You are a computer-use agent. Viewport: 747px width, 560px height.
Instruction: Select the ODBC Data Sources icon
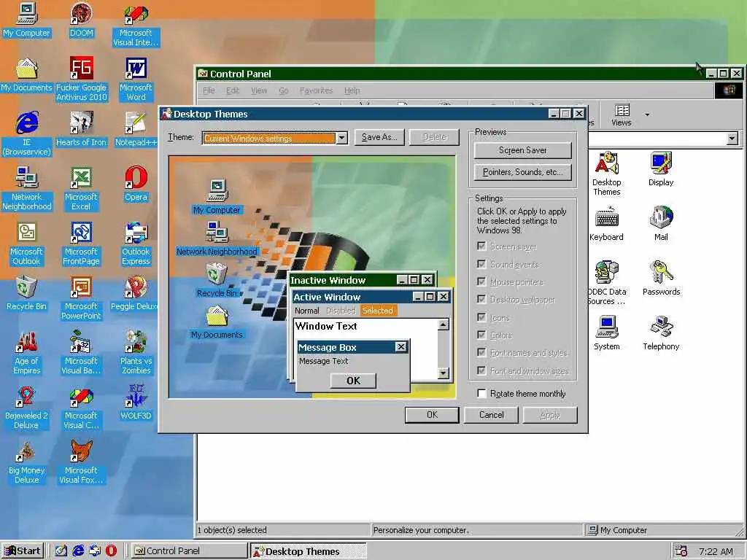606,283
